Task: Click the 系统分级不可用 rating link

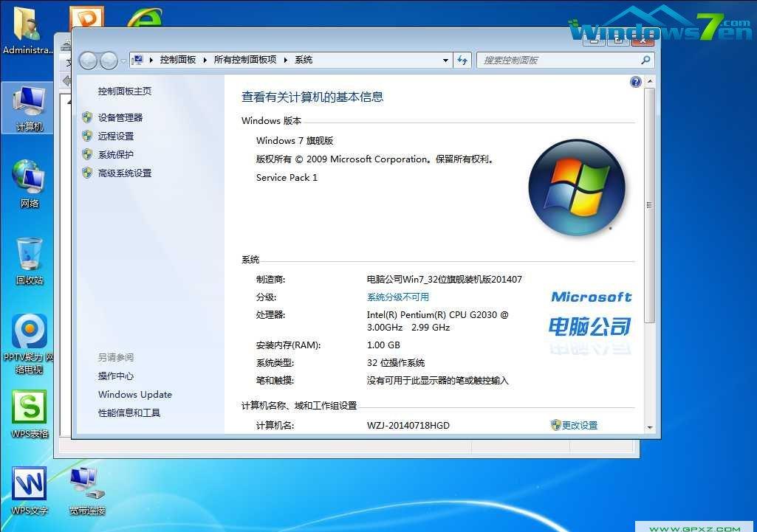Action: pyautogui.click(x=397, y=297)
